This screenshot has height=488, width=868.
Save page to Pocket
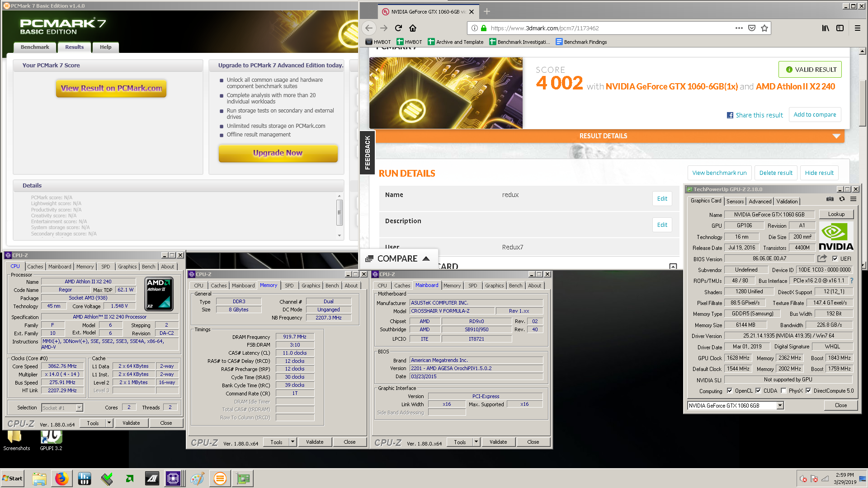[752, 28]
